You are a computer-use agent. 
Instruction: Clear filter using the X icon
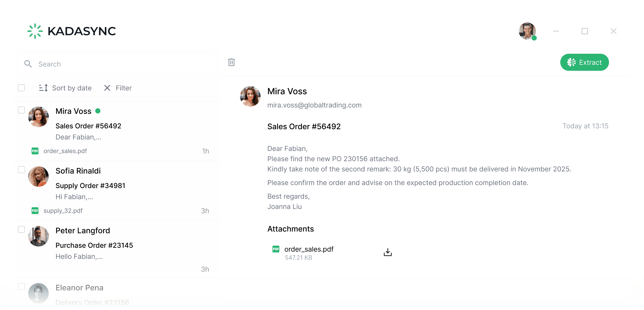click(107, 88)
